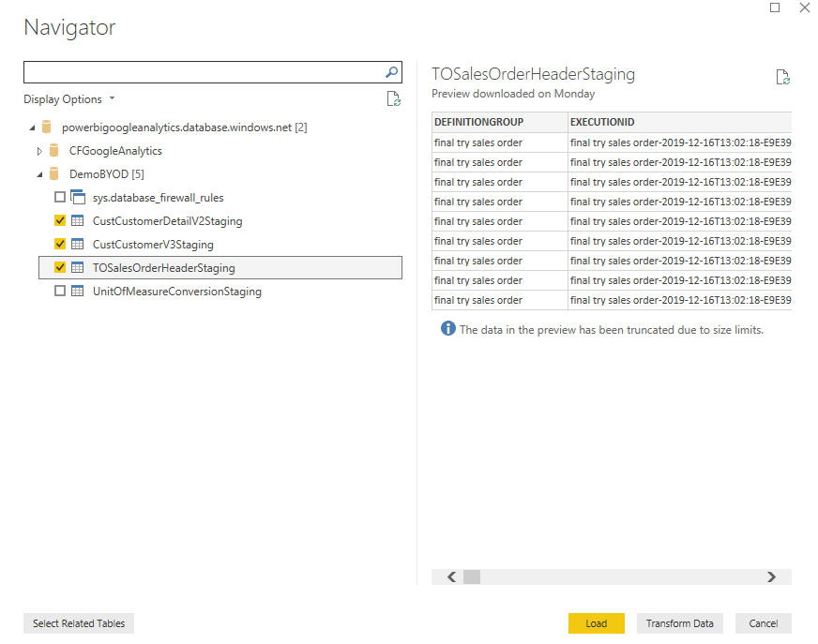Screen dimensions: 818x644
Task: Collapse the DemoBYOD tree node
Action: 39,174
